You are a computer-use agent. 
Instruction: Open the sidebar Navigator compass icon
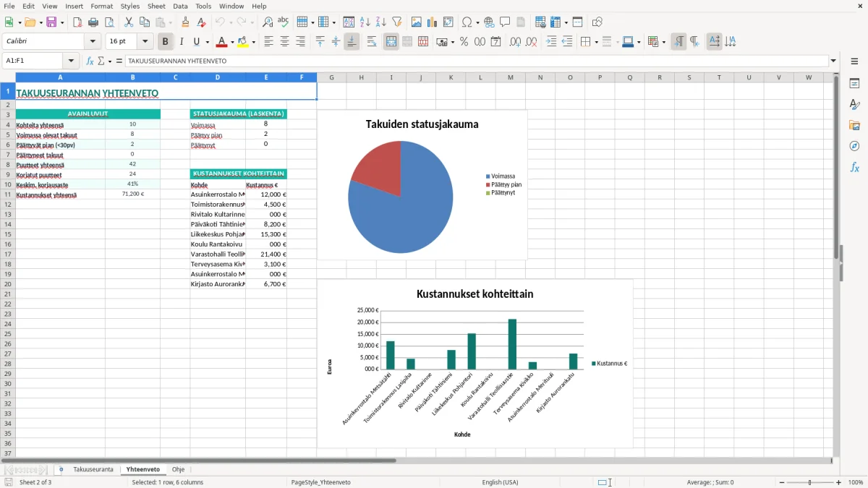pos(854,146)
